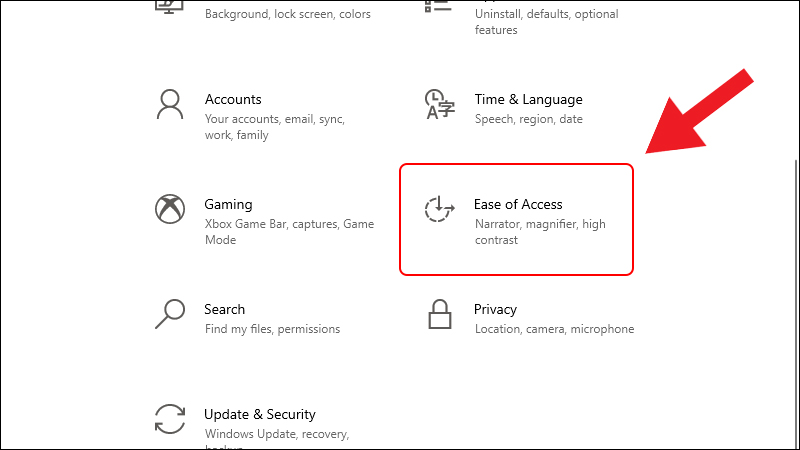Click the Accounts person icon

click(x=170, y=104)
